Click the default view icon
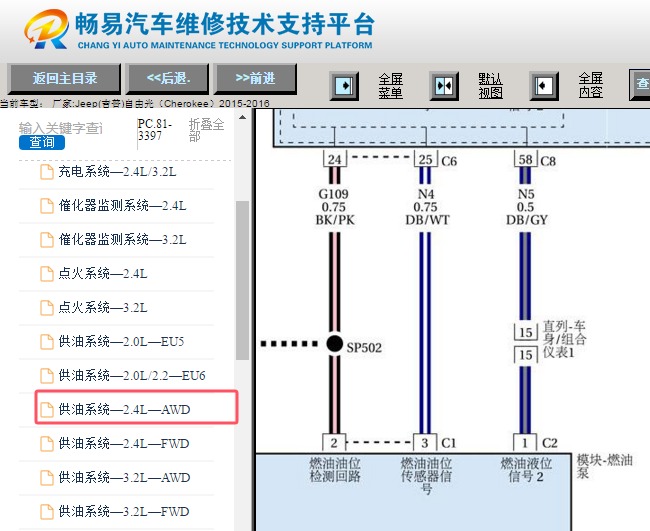The height and width of the screenshot is (531, 650). point(444,86)
